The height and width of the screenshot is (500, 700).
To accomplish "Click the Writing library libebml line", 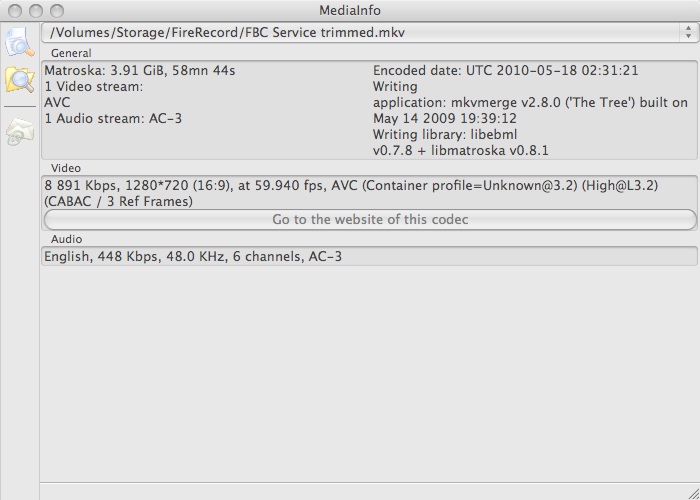I will [461, 142].
